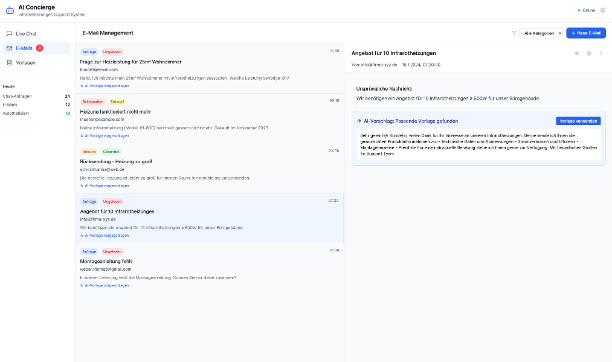
Task: Click the red unread badge on E-Mails
Action: click(x=39, y=48)
